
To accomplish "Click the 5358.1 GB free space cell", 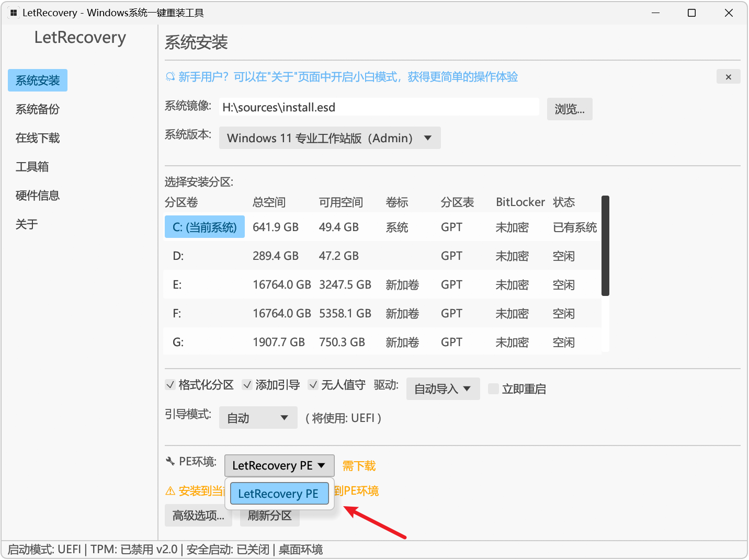I will [x=345, y=313].
